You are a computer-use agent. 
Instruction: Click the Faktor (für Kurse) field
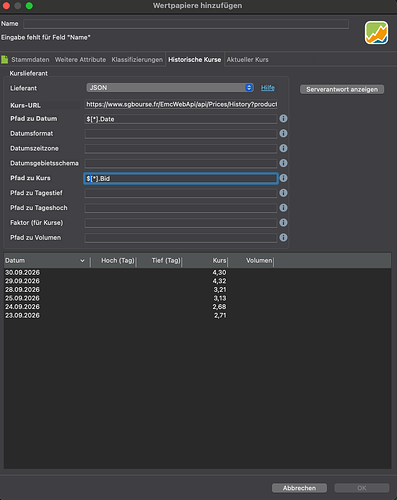[x=181, y=223]
